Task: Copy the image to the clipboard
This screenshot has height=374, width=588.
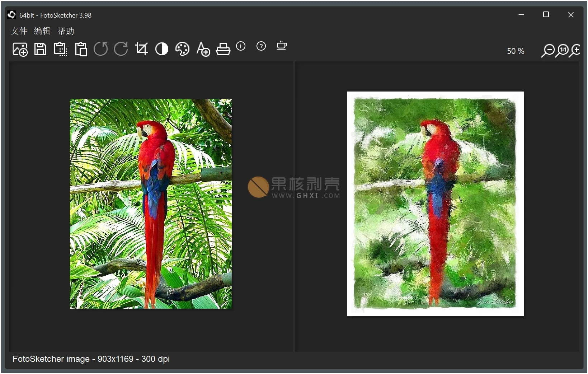Action: click(61, 49)
